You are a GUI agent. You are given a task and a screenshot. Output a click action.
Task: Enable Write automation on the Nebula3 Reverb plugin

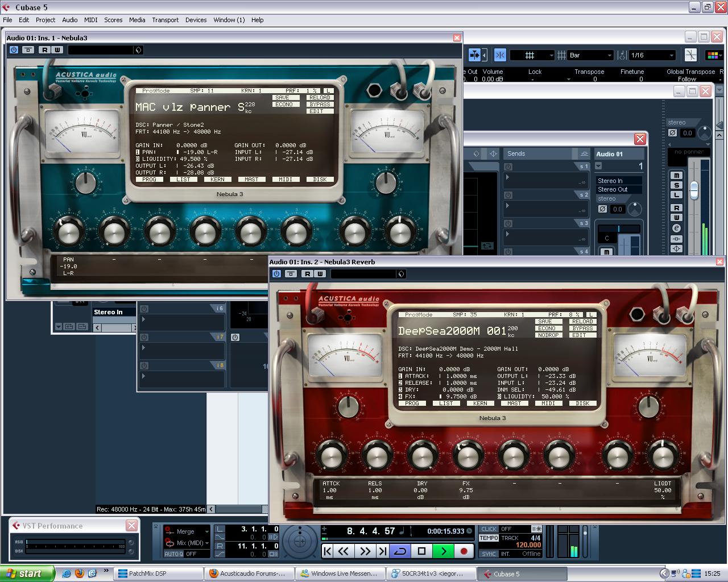point(320,273)
